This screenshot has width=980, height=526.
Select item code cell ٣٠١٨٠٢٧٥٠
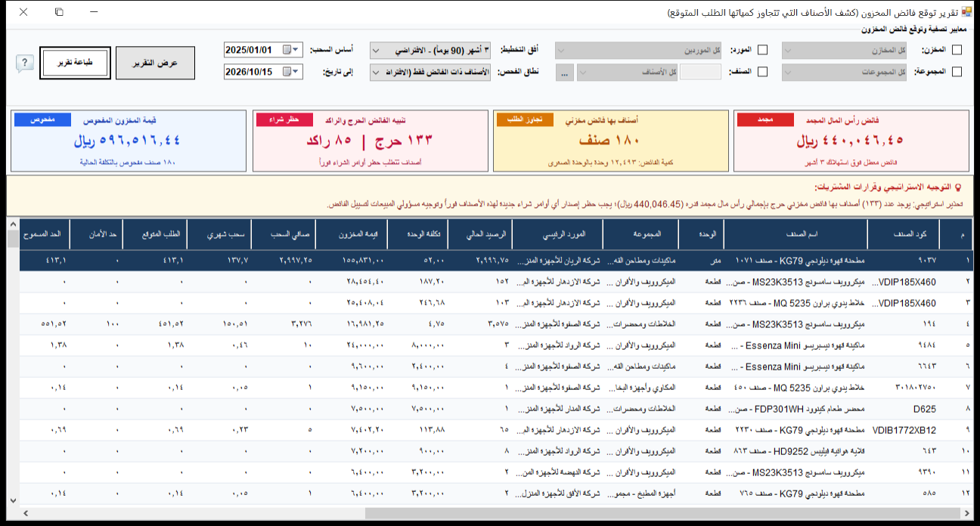click(x=903, y=388)
